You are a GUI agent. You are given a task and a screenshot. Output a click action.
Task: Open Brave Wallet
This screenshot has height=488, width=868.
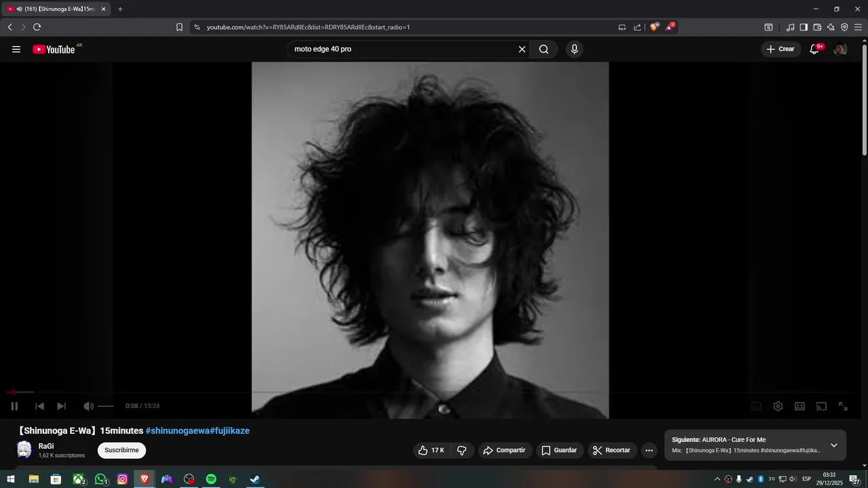pyautogui.click(x=817, y=27)
